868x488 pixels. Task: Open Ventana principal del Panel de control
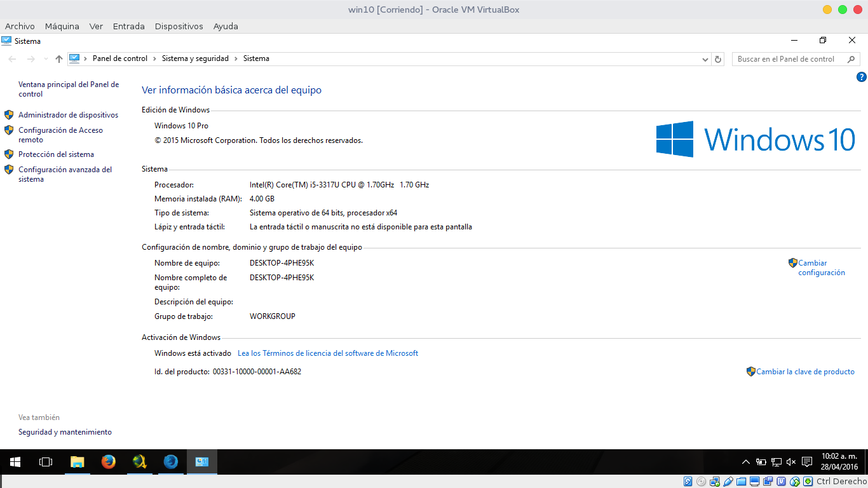tap(69, 89)
